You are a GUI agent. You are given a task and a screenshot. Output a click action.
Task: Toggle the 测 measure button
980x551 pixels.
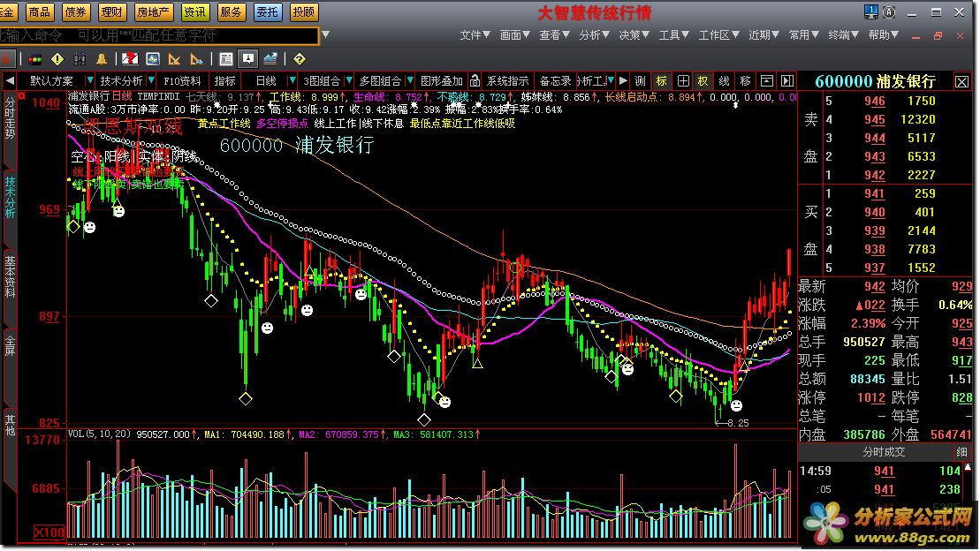point(640,81)
